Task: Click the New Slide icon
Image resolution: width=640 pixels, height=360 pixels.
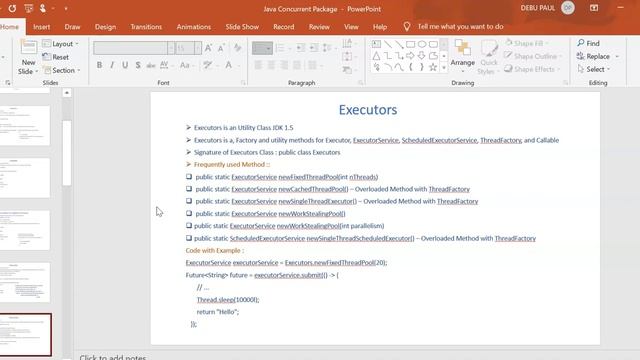Action: click(x=29, y=48)
